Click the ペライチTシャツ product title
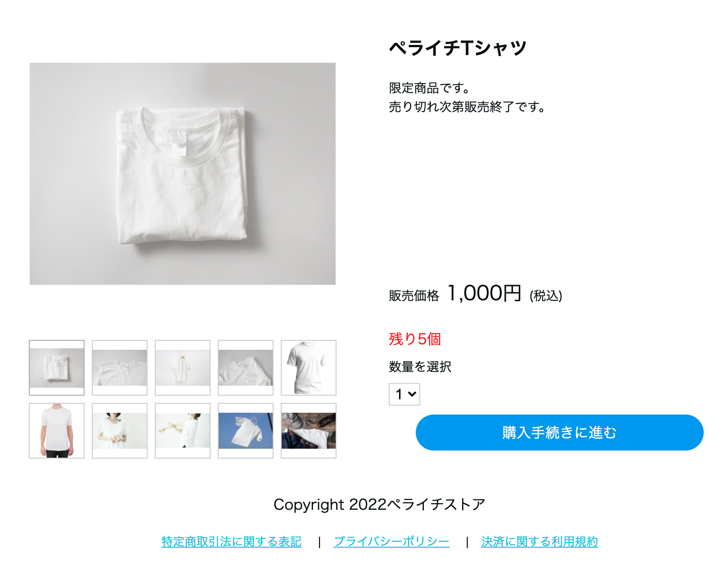728x580 pixels. point(458,48)
